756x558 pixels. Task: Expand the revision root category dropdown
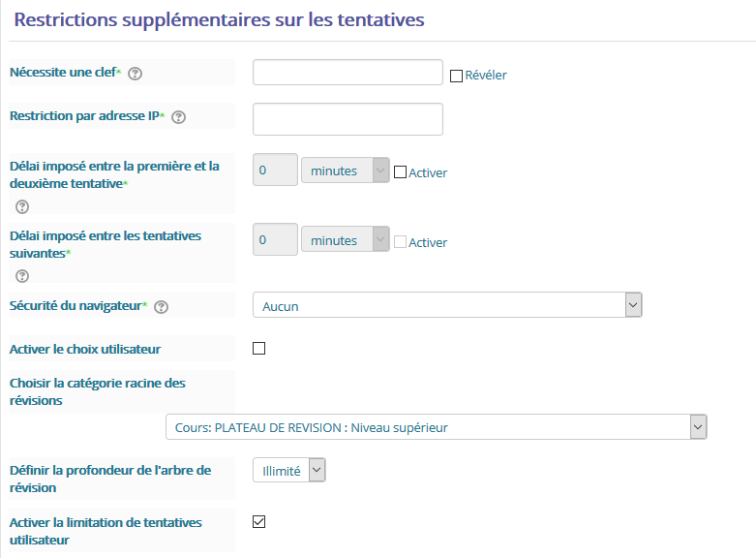[437, 427]
